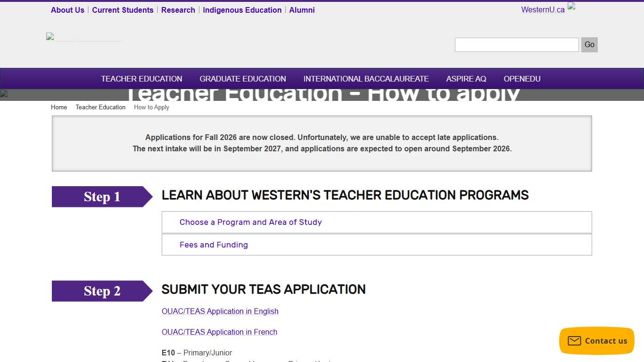This screenshot has width=644, height=362.
Task: Open the GRADUATE EDUCATION navigation menu
Action: (x=243, y=79)
